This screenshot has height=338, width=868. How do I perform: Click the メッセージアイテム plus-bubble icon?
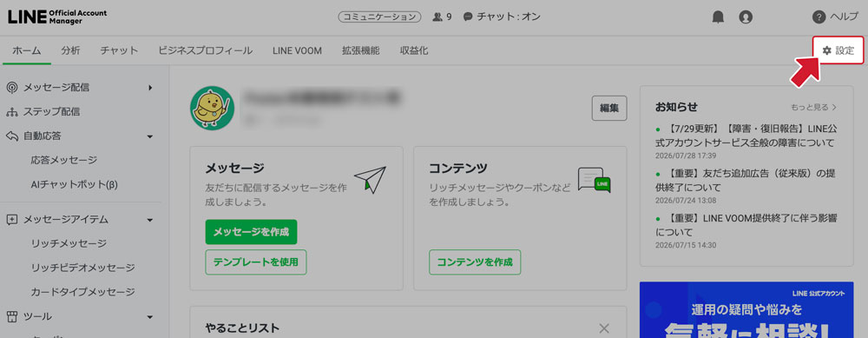click(11, 220)
